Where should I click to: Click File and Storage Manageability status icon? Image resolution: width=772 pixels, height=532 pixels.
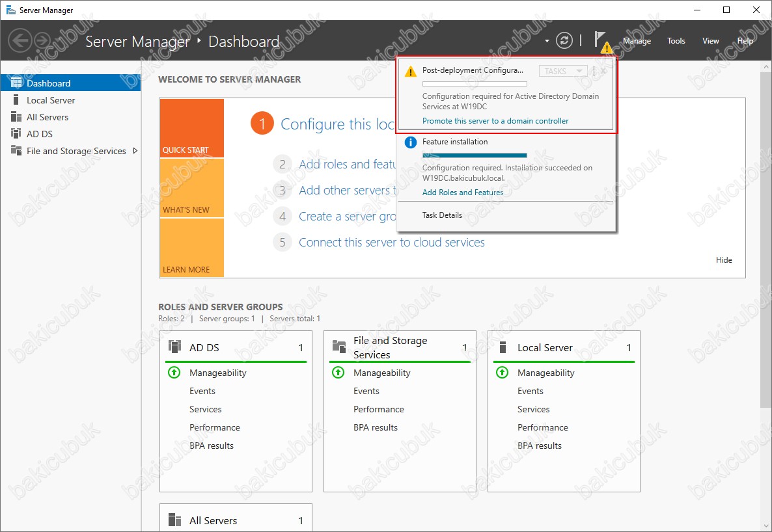coord(338,373)
